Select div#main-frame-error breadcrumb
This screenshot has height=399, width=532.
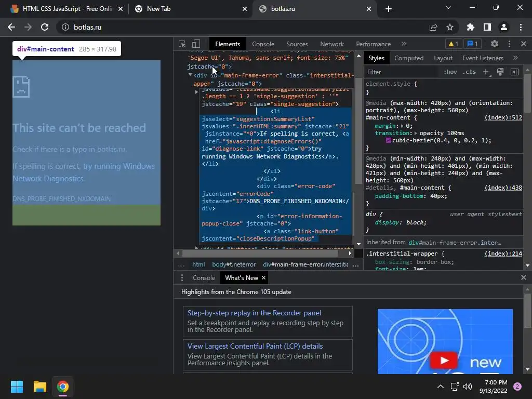coord(305,264)
